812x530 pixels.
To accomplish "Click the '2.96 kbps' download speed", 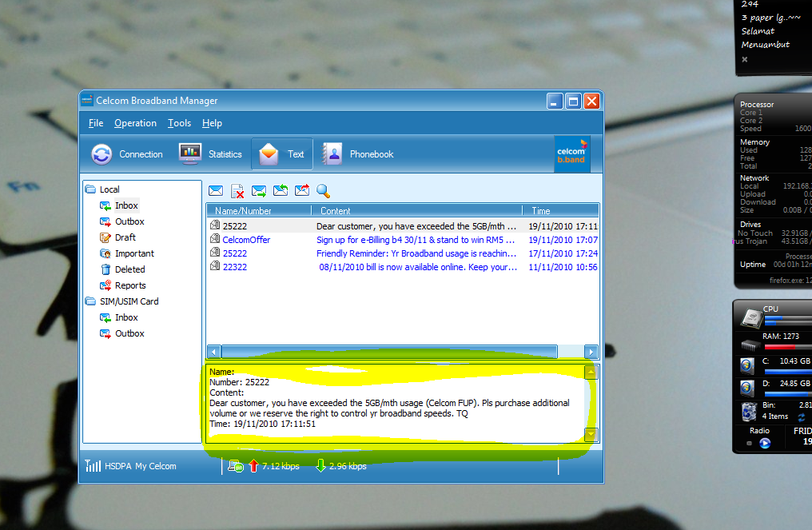I will pyautogui.click(x=348, y=466).
